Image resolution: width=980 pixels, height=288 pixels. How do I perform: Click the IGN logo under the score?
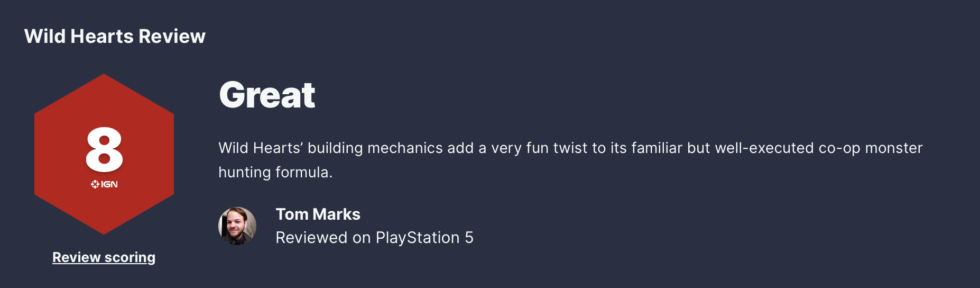point(105,184)
